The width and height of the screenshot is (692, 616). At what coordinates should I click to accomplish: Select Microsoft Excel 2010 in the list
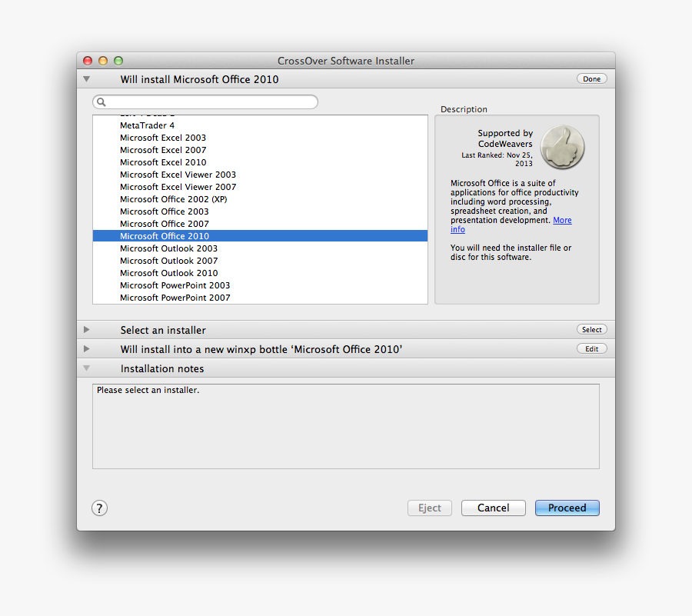(261, 162)
